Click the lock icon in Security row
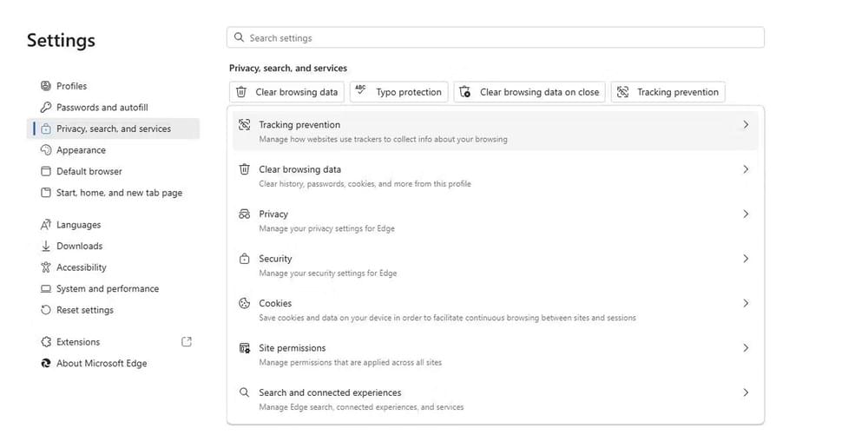This screenshot has width=868, height=435. 244,259
